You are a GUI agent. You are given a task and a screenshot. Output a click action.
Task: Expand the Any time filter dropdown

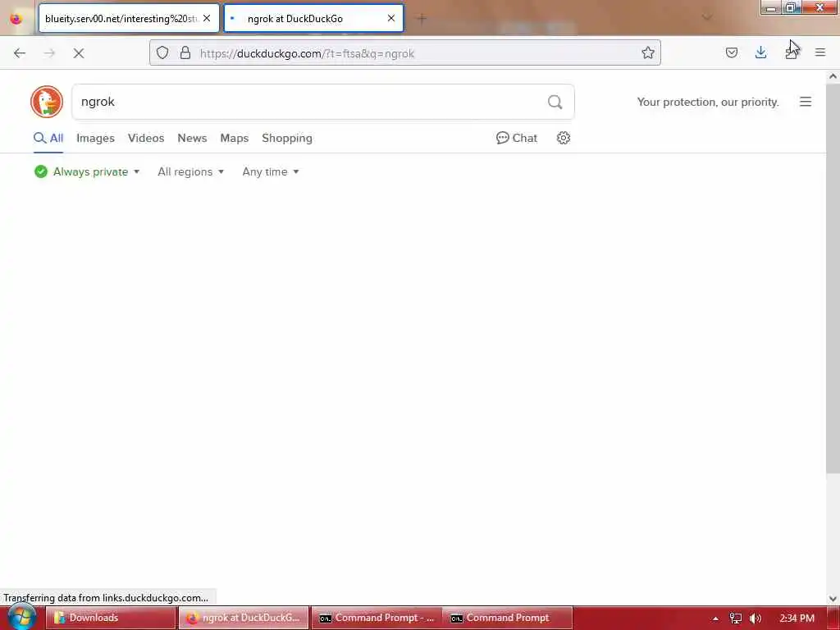pyautogui.click(x=271, y=172)
